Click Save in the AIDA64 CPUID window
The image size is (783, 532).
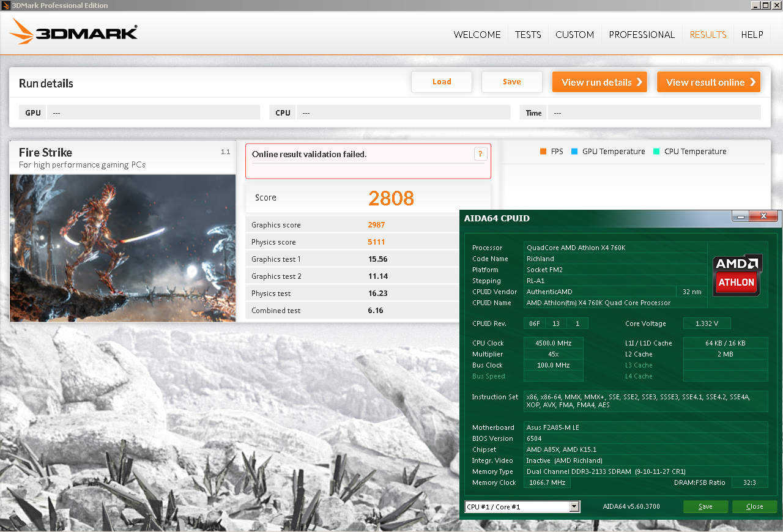pyautogui.click(x=705, y=506)
